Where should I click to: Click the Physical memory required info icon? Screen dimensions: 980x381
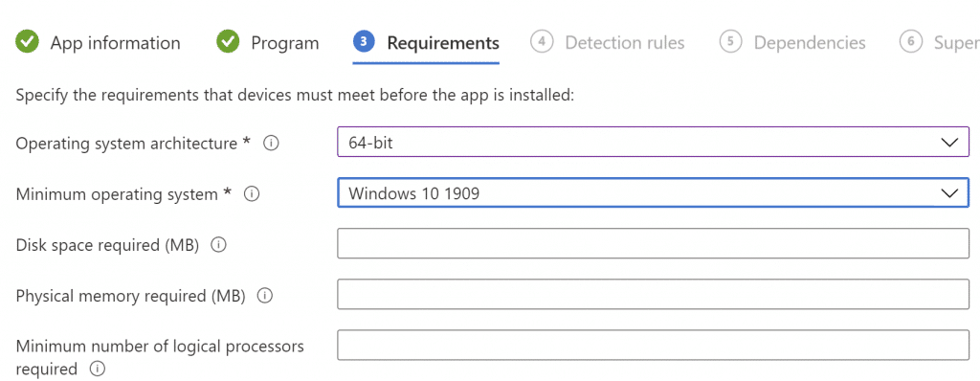pos(265,296)
